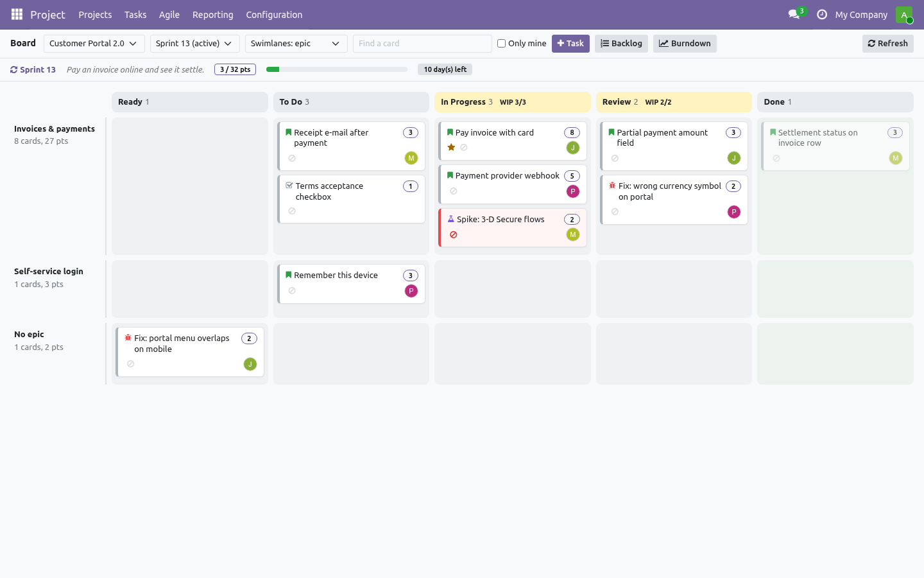Open the Customer Portal 2.0 project dropdown
Image resolution: width=924 pixels, height=578 pixels.
tap(94, 44)
